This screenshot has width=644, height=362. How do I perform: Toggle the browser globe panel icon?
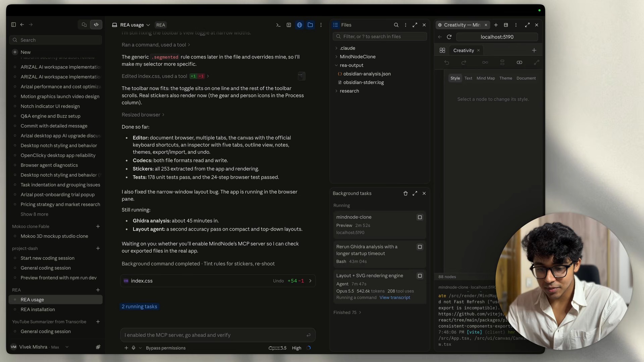[x=300, y=25]
